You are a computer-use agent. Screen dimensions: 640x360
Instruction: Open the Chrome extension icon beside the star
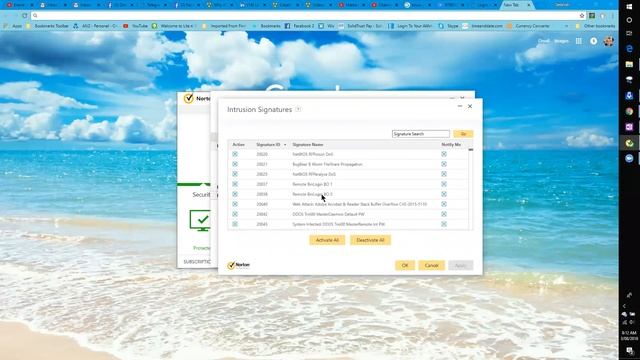[592, 16]
